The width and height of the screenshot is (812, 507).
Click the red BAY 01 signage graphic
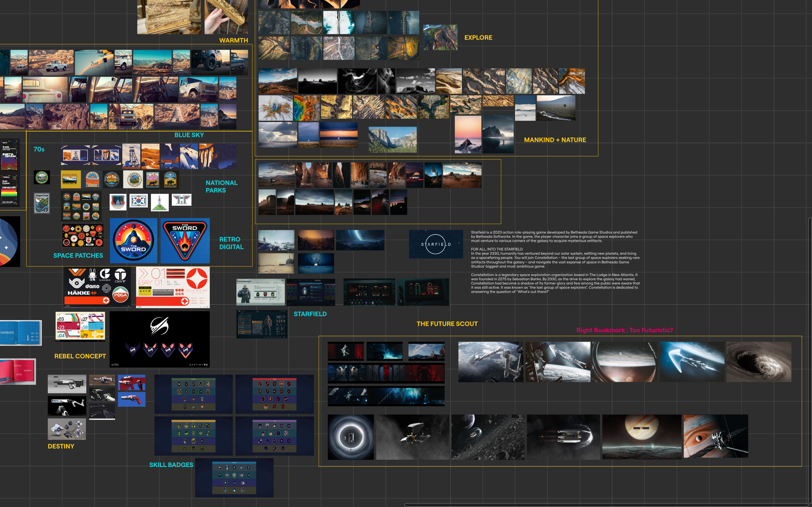[173, 287]
